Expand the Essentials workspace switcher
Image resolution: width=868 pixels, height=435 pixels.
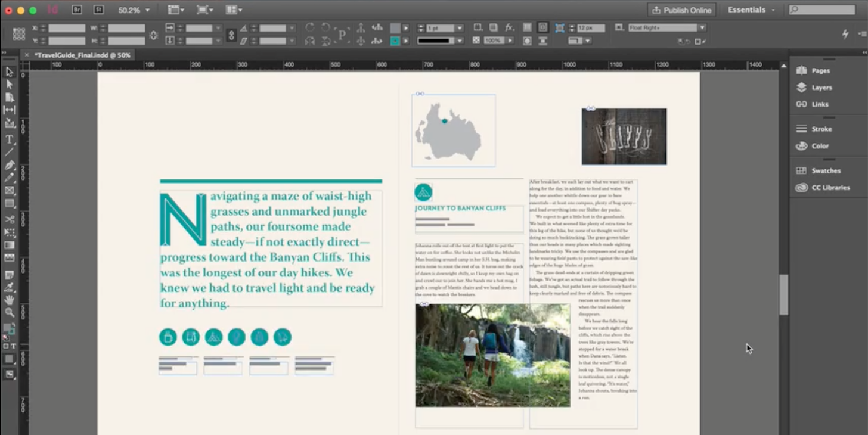coord(751,10)
